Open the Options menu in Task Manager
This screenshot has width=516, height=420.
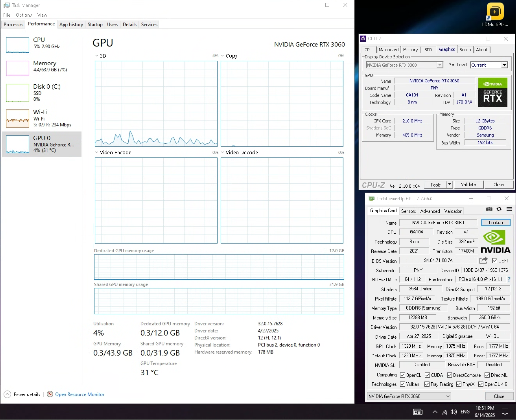pos(24,15)
